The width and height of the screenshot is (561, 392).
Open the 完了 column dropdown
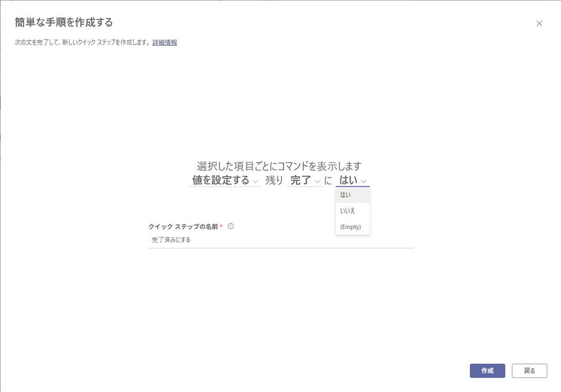point(305,180)
